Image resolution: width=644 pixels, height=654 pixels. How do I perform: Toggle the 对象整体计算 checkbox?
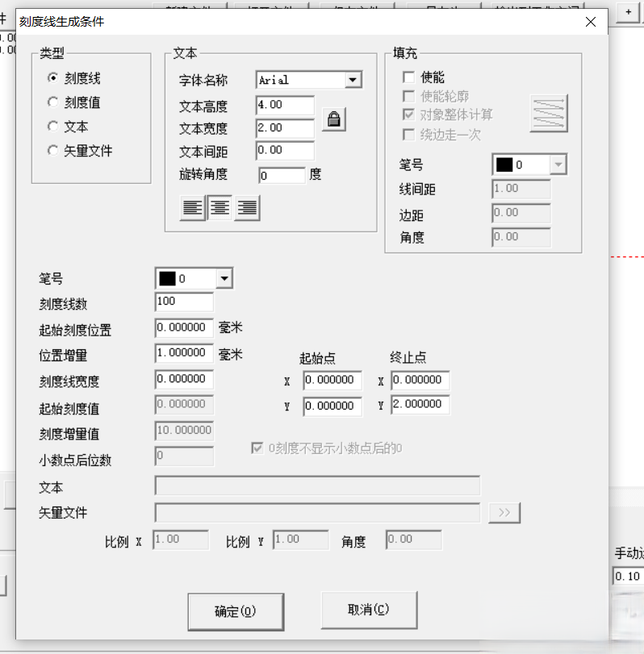tap(408, 115)
